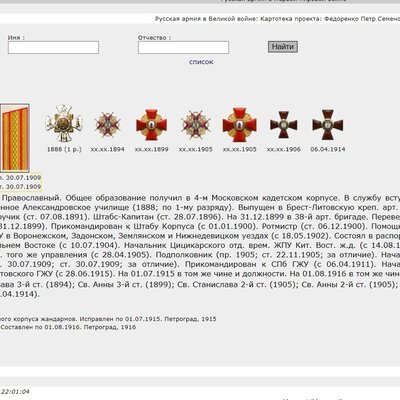This screenshot has width=400, height=400.
Task: Click the breadcrumb text Картотека проекта
Action: (291, 19)
